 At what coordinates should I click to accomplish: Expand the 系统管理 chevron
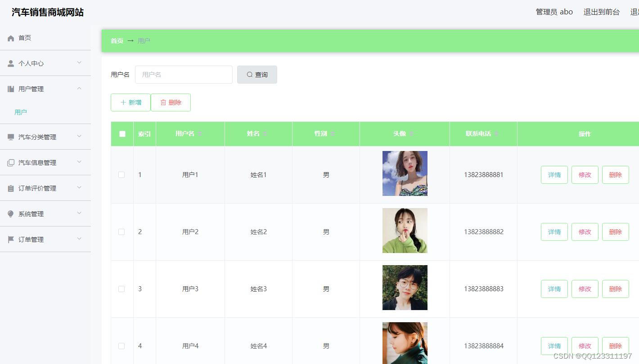[x=79, y=213]
